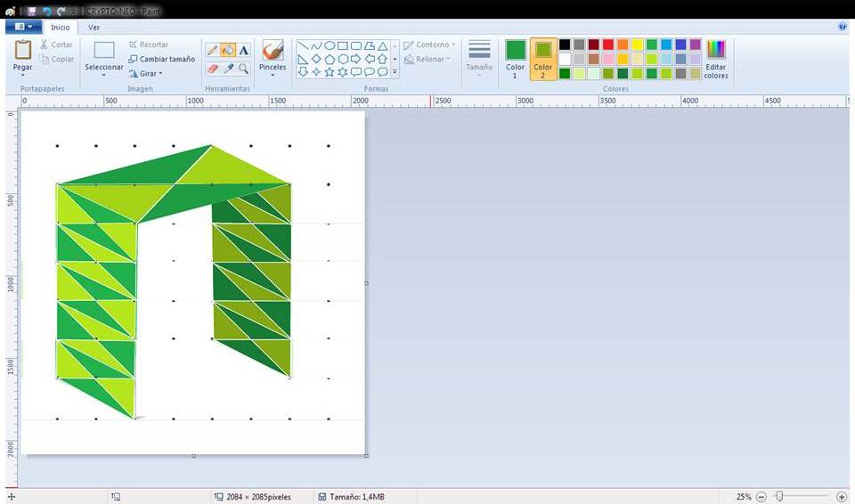Choose the Diamond shape

tap(316, 59)
